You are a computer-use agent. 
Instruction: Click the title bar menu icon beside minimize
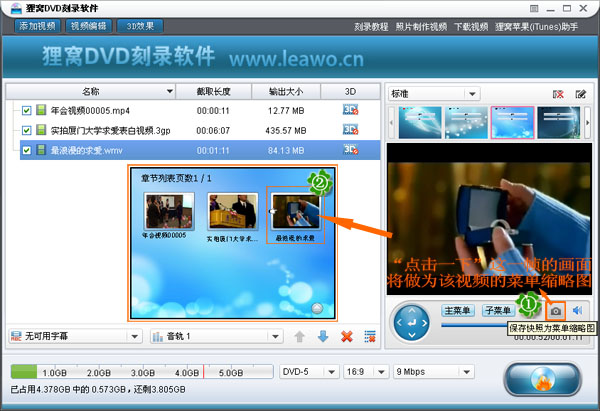point(534,8)
